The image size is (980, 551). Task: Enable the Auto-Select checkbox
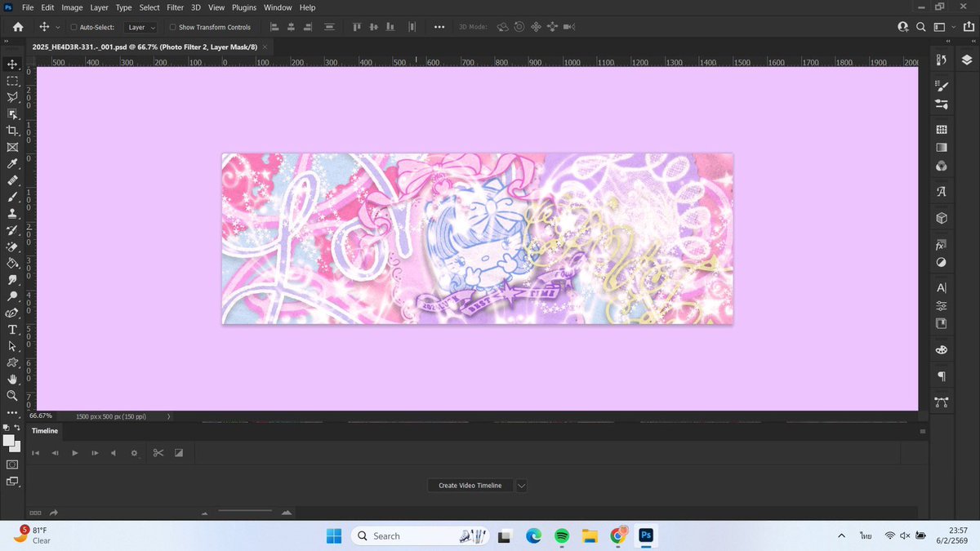73,27
